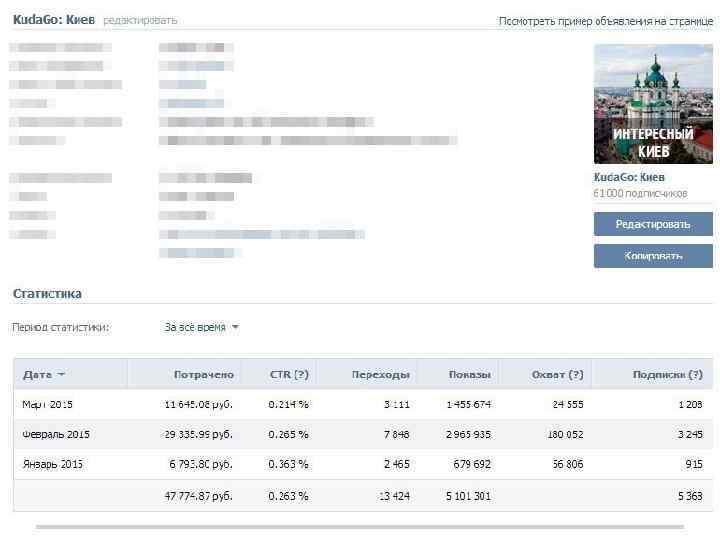Screen dimensions: 720x540
Task: Click impressions value 2 965 935
Action: point(469,434)
